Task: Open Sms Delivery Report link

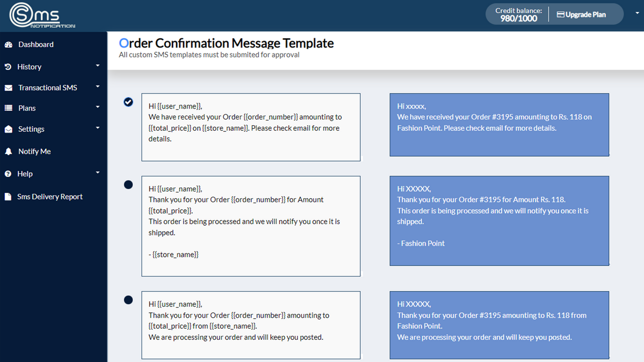Action: tap(50, 196)
